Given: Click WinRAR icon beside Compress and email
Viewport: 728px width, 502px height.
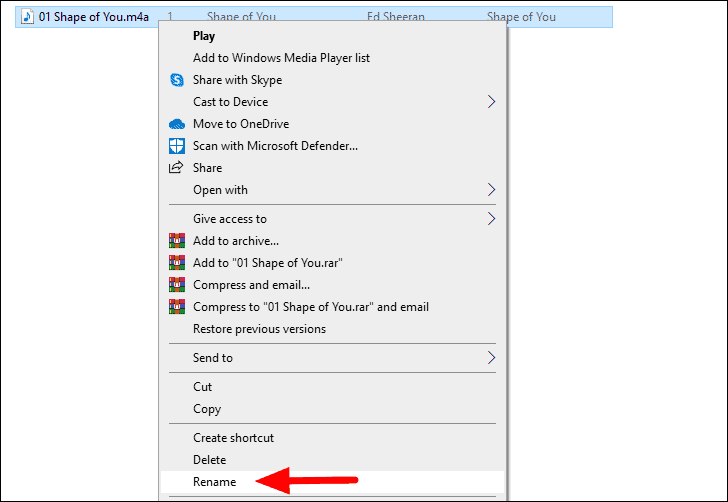Looking at the screenshot, I should (176, 285).
